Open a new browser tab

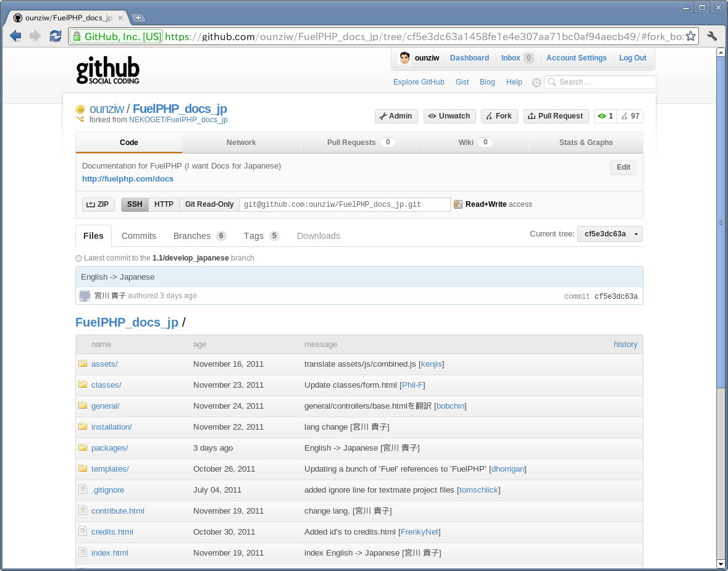138,18
